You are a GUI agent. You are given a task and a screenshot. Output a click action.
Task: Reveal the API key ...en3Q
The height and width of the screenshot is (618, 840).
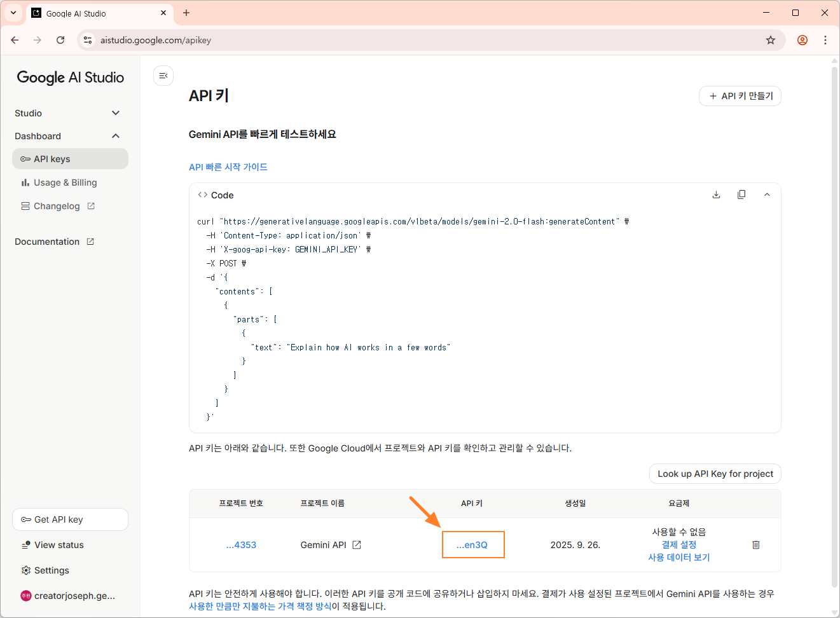[x=472, y=545]
